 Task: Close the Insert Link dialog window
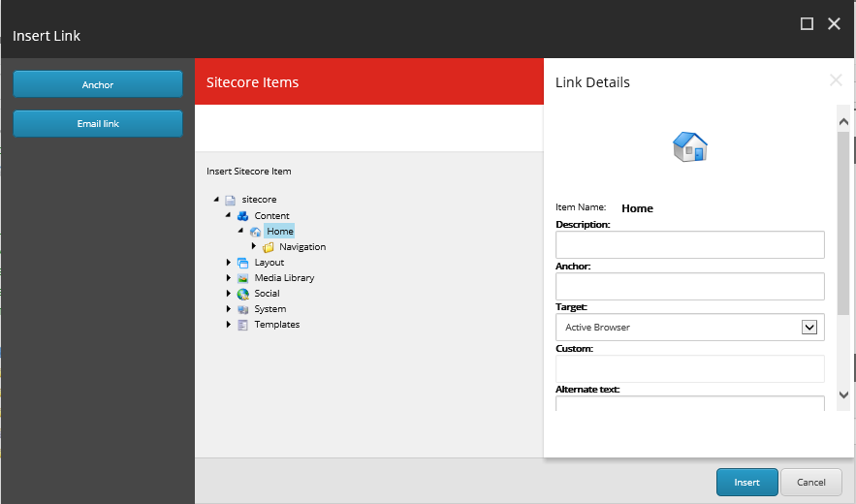pos(834,23)
